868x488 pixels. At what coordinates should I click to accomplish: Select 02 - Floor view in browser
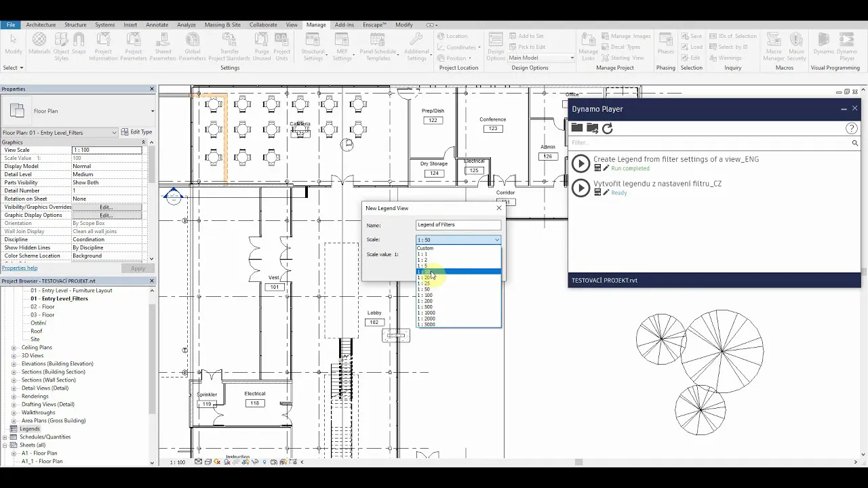[42, 307]
